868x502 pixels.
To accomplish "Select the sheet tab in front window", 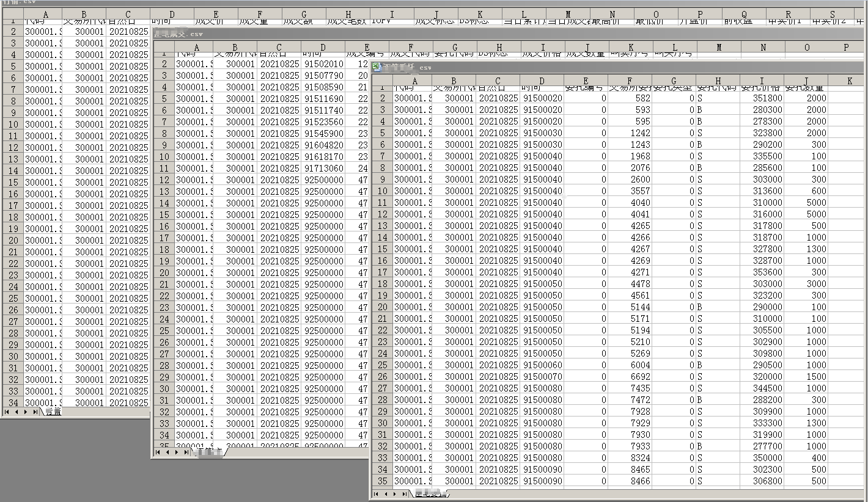I will click(430, 493).
